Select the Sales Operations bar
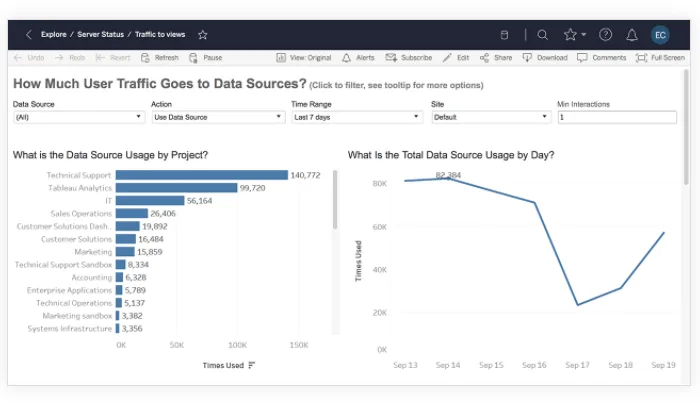700x420 pixels. coord(132,213)
